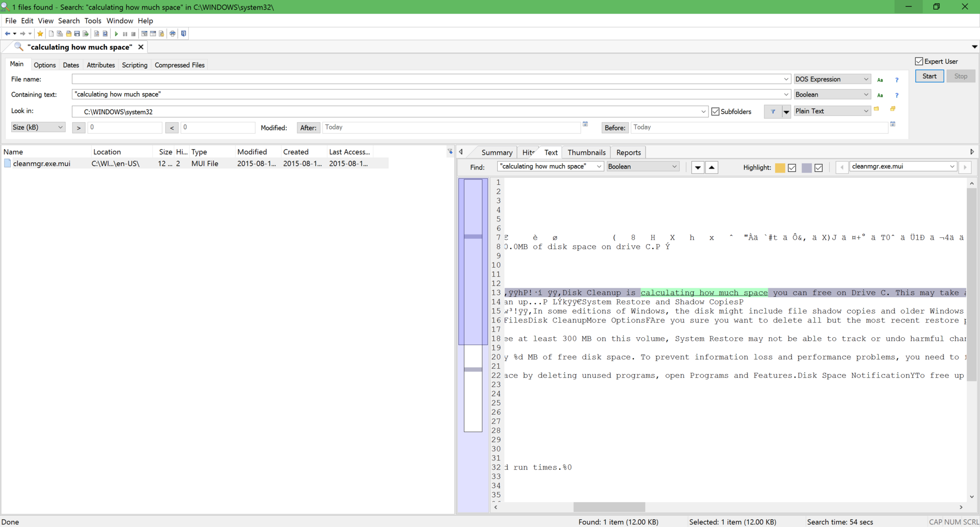Click the blue Help book toolbar icon
Image resolution: width=980 pixels, height=527 pixels.
[x=184, y=34]
